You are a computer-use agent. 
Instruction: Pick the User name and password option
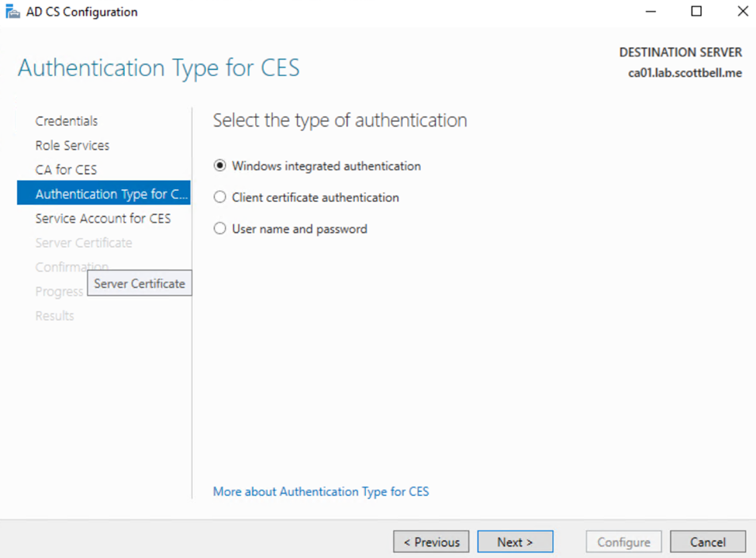coord(220,229)
